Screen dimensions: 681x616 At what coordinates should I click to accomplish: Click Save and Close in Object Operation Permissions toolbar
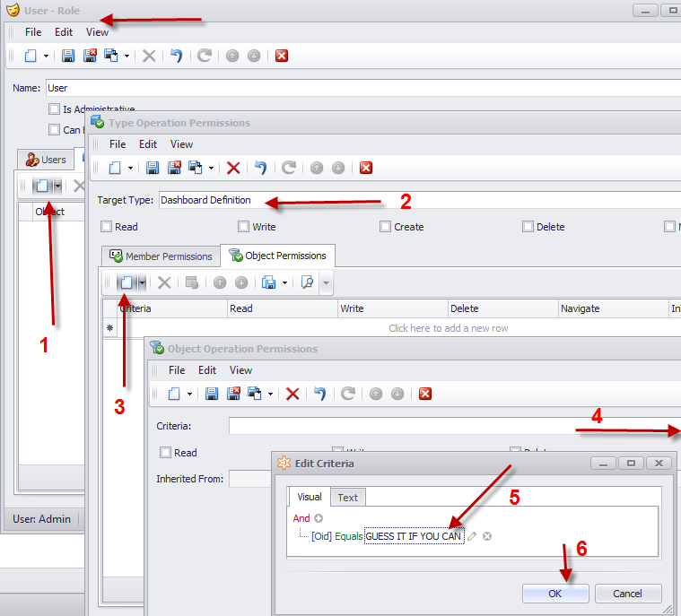(233, 394)
